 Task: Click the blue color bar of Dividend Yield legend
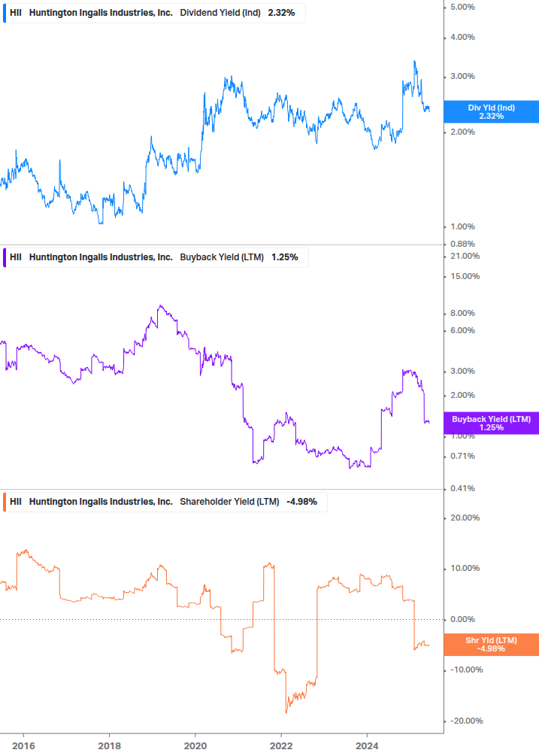tap(5, 13)
